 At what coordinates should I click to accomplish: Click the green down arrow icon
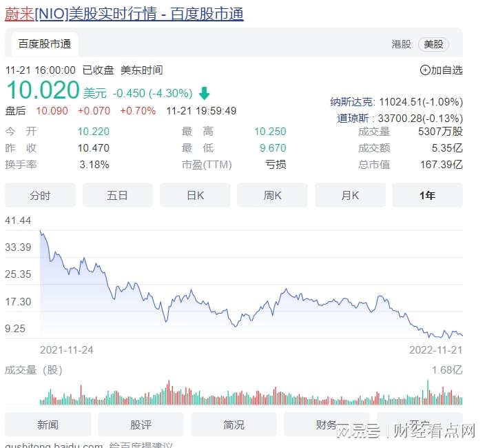pos(204,94)
